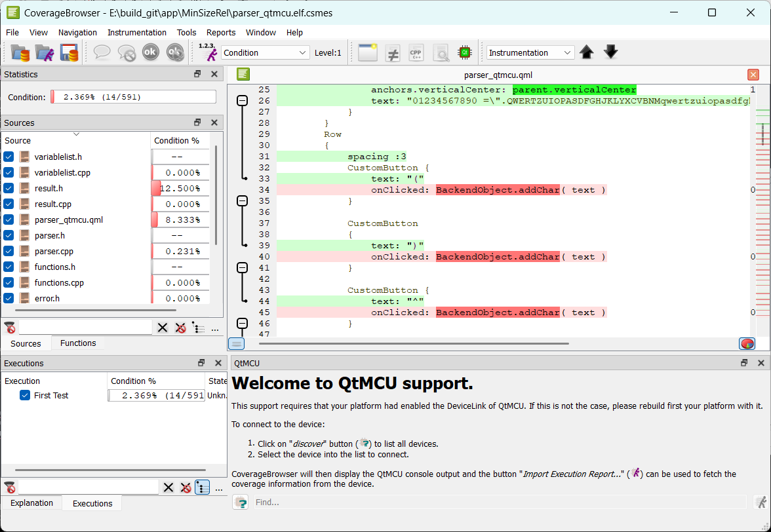Collapse the code block at line 35
Image resolution: width=771 pixels, height=532 pixels.
click(242, 200)
